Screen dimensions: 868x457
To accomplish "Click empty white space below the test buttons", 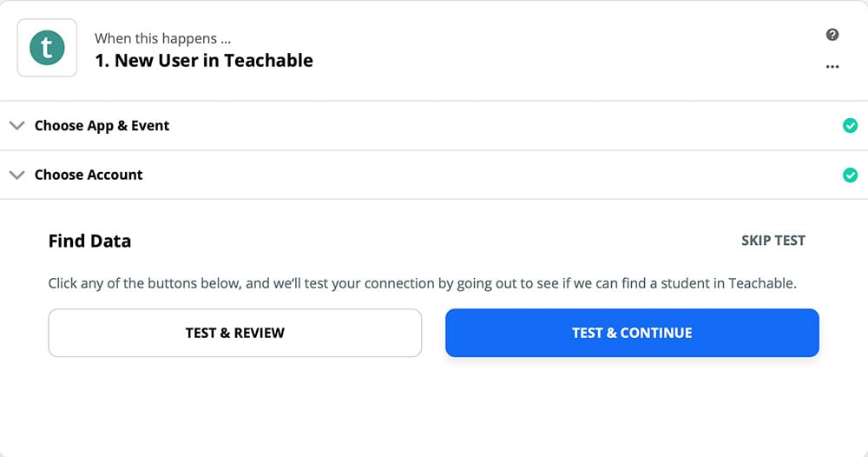I will click(434, 408).
